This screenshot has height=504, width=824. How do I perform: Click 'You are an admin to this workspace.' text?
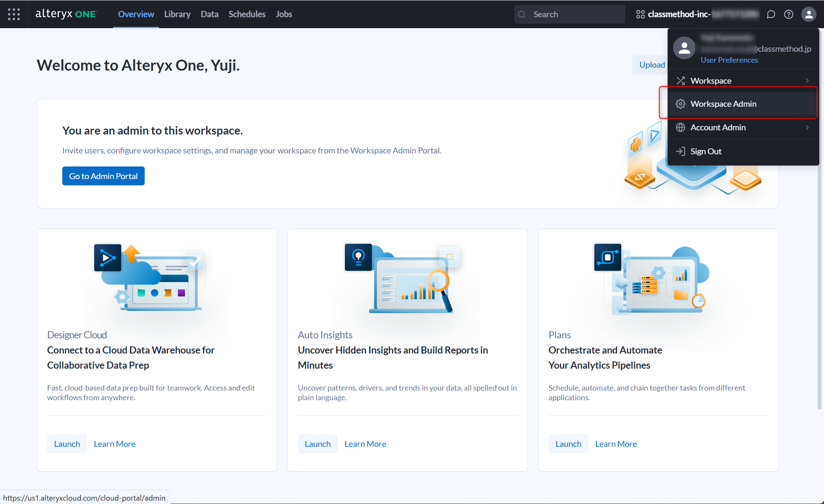(152, 131)
